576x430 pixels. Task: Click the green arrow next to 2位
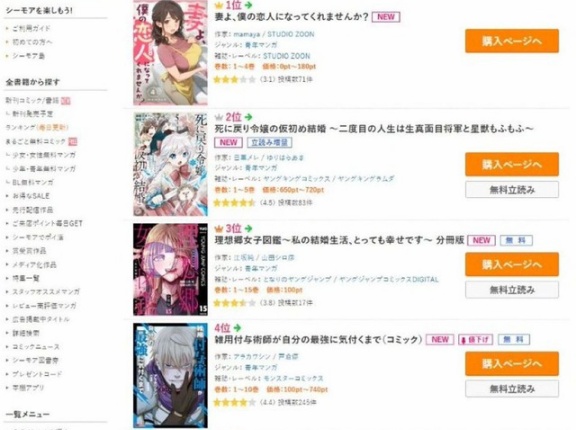[249, 117]
